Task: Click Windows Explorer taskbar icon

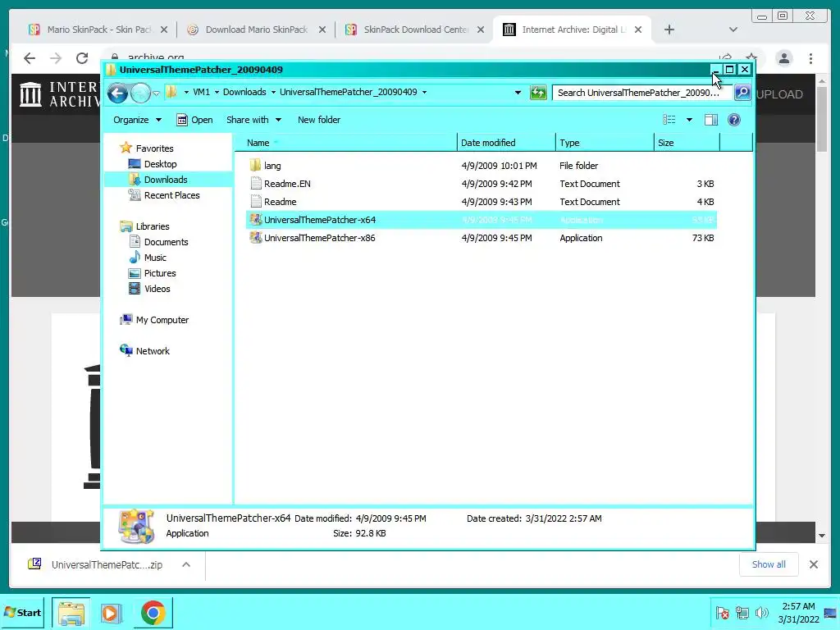Action: click(x=71, y=612)
